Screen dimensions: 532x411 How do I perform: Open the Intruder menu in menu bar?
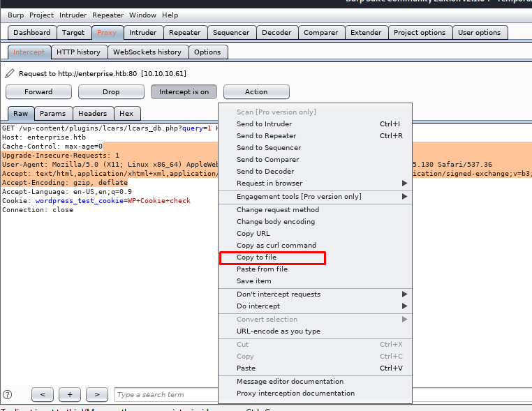click(x=73, y=15)
